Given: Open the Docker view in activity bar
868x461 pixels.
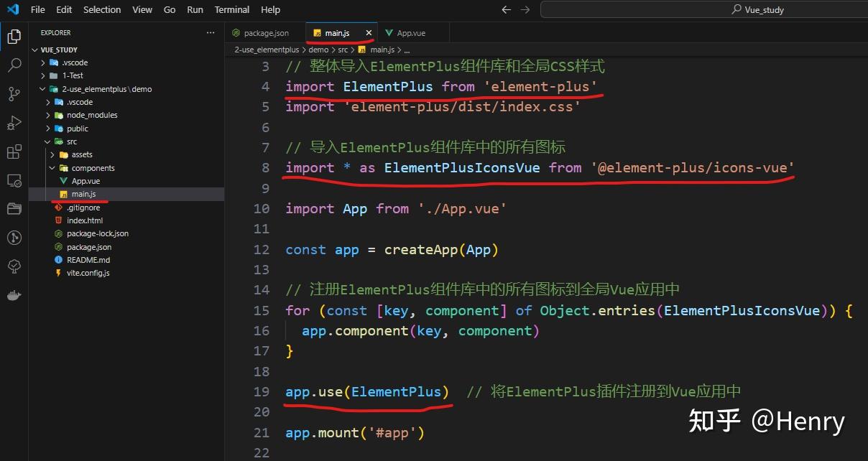Looking at the screenshot, I should click(14, 295).
